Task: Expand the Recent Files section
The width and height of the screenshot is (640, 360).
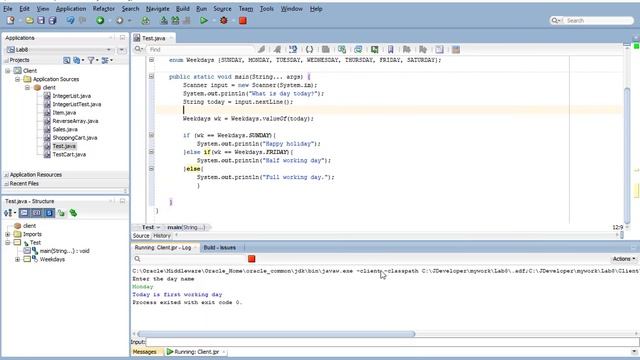Action: coord(6,184)
